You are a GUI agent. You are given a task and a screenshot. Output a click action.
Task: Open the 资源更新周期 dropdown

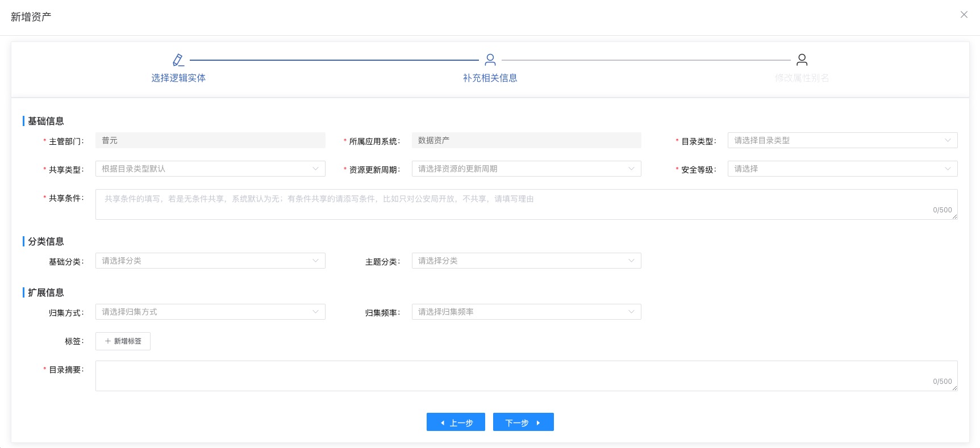pos(527,169)
